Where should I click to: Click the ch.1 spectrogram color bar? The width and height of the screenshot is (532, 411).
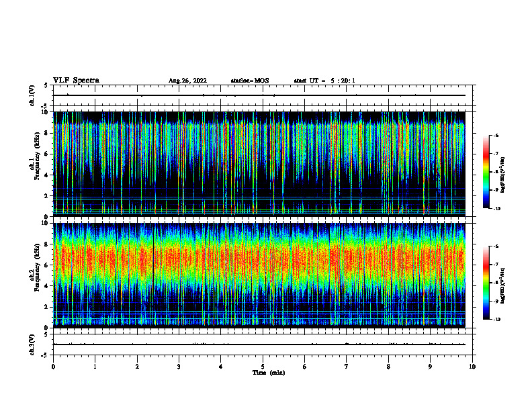click(x=486, y=172)
